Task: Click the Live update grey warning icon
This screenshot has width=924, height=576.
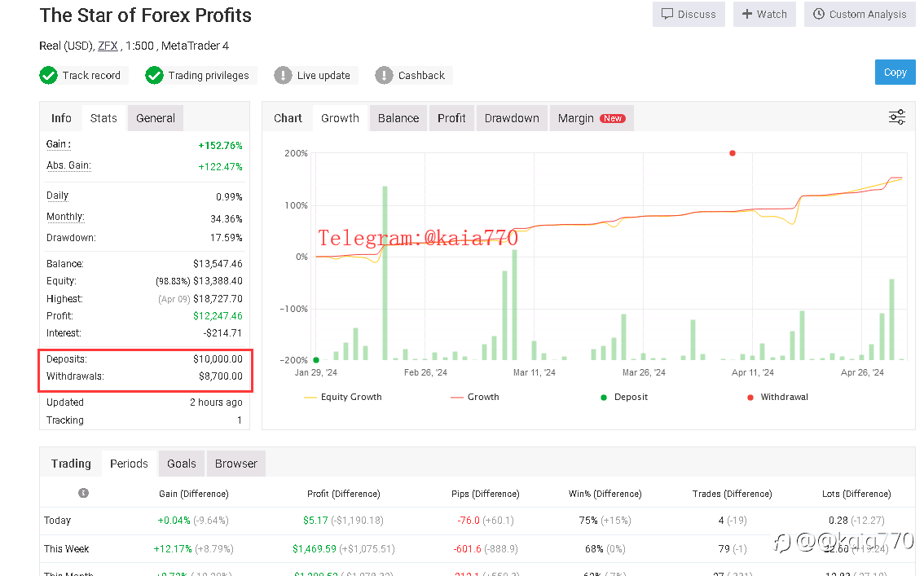Action: coord(283,76)
